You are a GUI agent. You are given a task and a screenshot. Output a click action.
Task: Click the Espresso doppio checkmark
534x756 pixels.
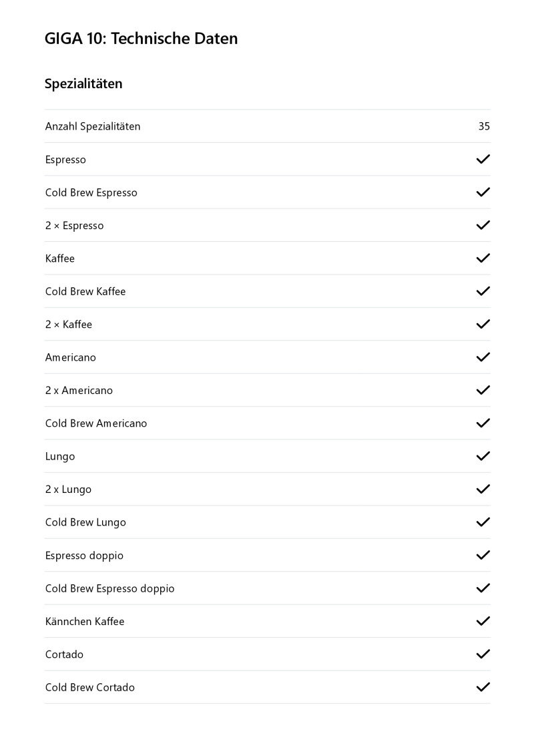[483, 555]
